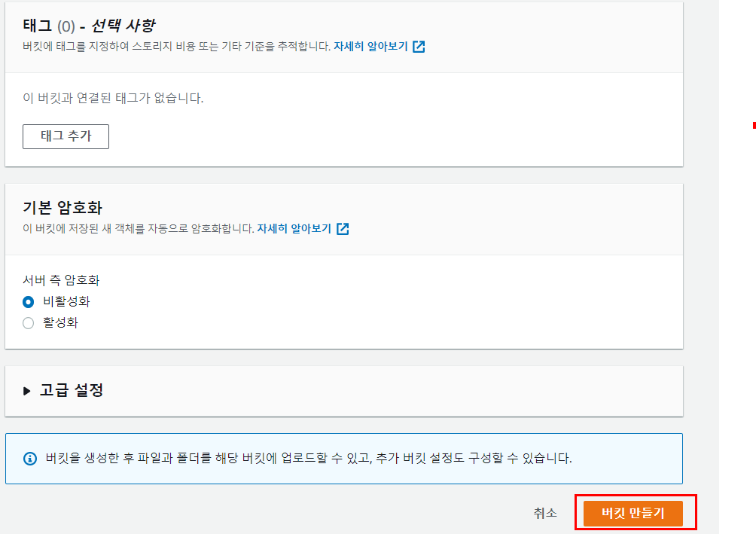This screenshot has height=534, width=756.
Task: Open 자세히 알아보기 link in 기본 암호화 section
Action: (294, 229)
